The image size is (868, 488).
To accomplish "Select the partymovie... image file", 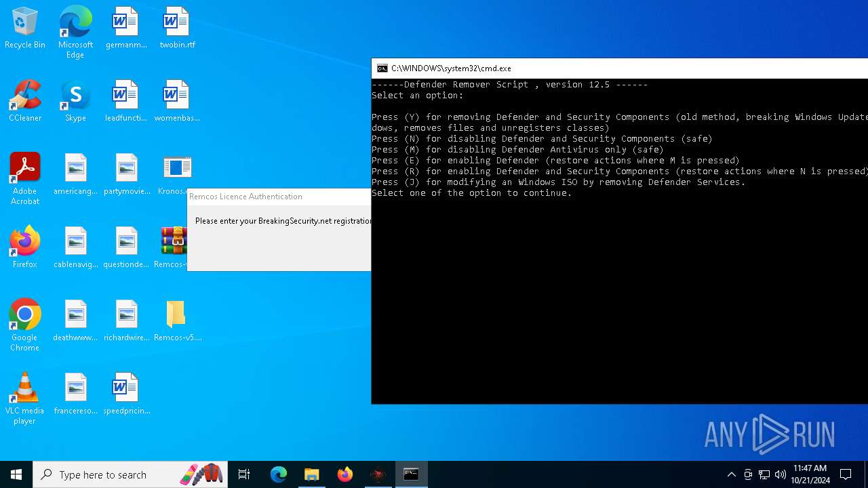I will point(126,175).
